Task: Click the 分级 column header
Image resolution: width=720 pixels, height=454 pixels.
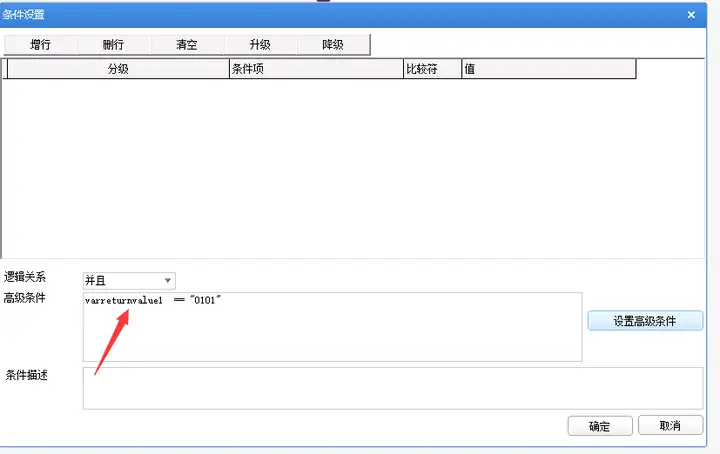Action: [118, 69]
